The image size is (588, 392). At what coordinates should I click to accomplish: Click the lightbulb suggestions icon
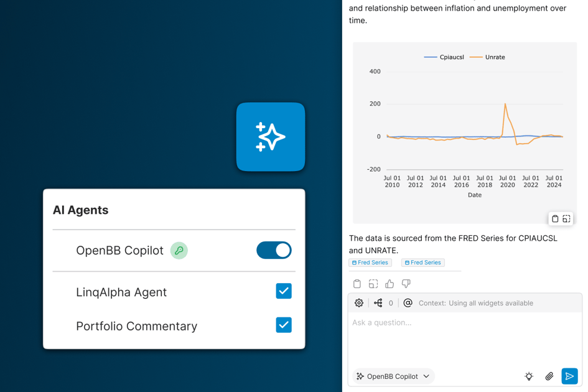(x=529, y=376)
